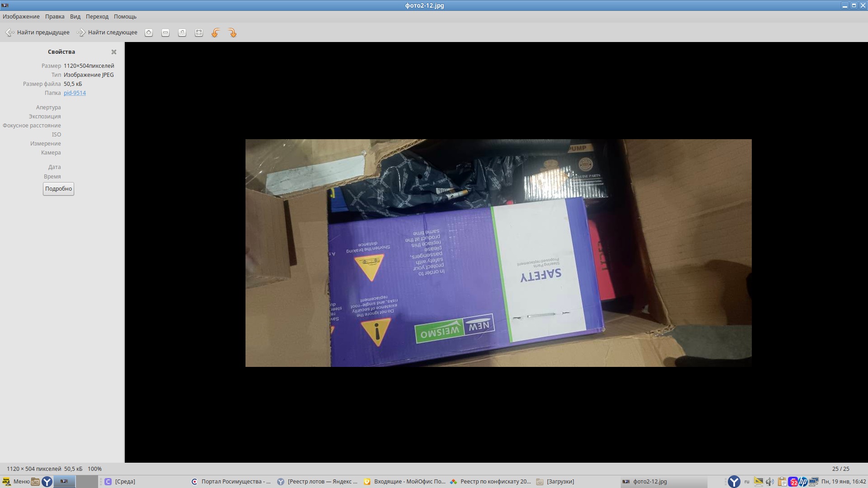Open the Переход menu
Viewport: 868px width, 488px height.
[97, 17]
